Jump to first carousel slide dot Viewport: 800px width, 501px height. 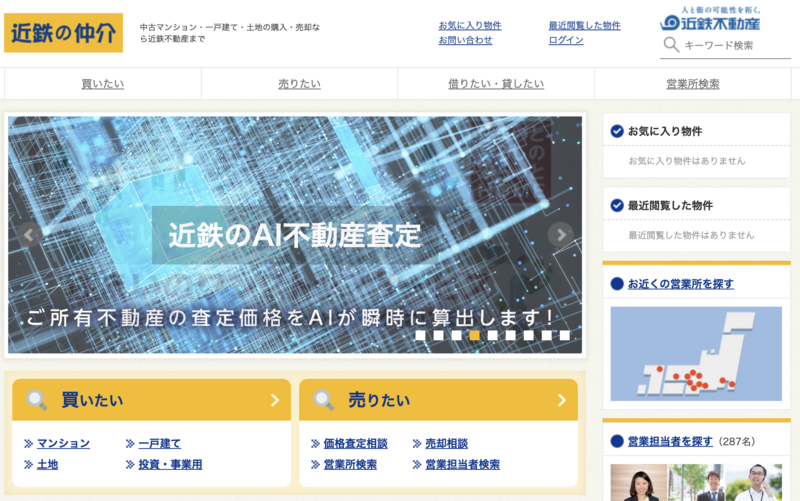click(x=420, y=335)
